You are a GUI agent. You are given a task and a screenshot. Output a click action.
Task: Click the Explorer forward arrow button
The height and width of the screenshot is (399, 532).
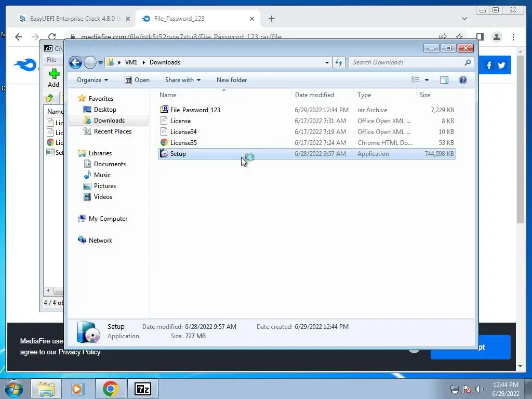pyautogui.click(x=90, y=62)
